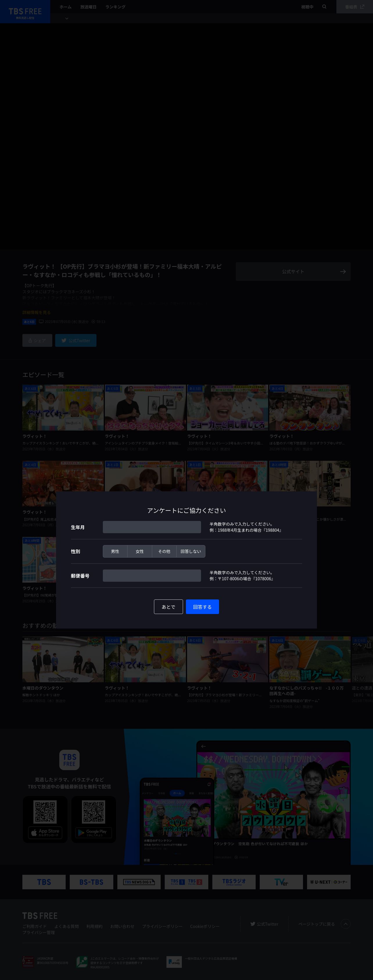The height and width of the screenshot is (980, 373).
Task: Open ブラマヨ小杉 recommended video thumbnail
Action: (x=227, y=659)
